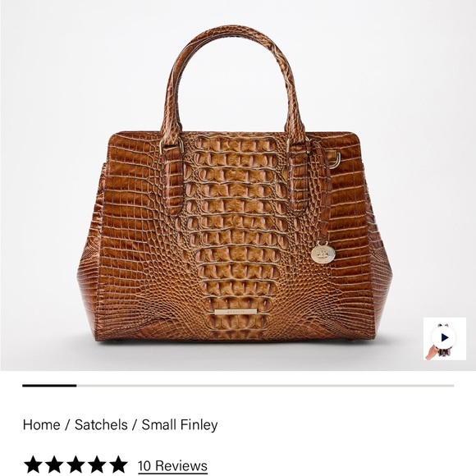
Task: Click the gold D-ring on the bag's right side
Action: pyautogui.click(x=335, y=160)
